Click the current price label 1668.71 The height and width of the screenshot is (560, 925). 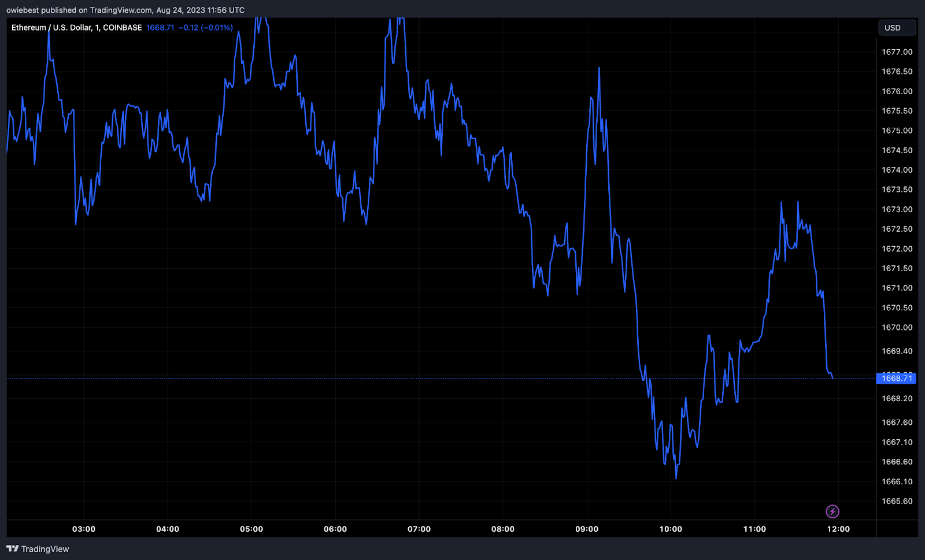tap(897, 378)
